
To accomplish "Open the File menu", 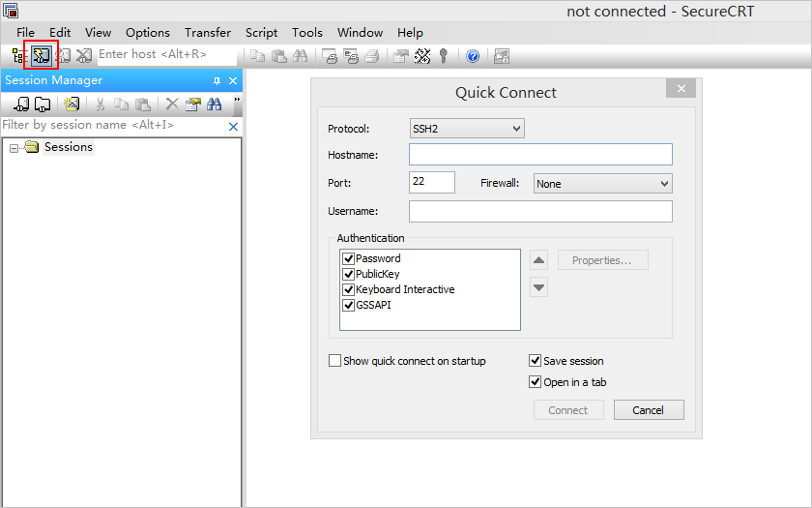I will (25, 33).
